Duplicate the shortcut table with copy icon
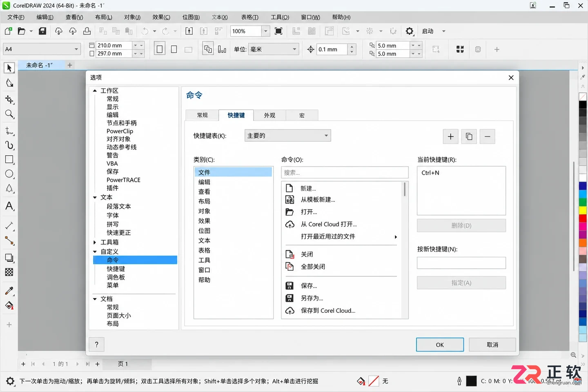 [x=469, y=136]
